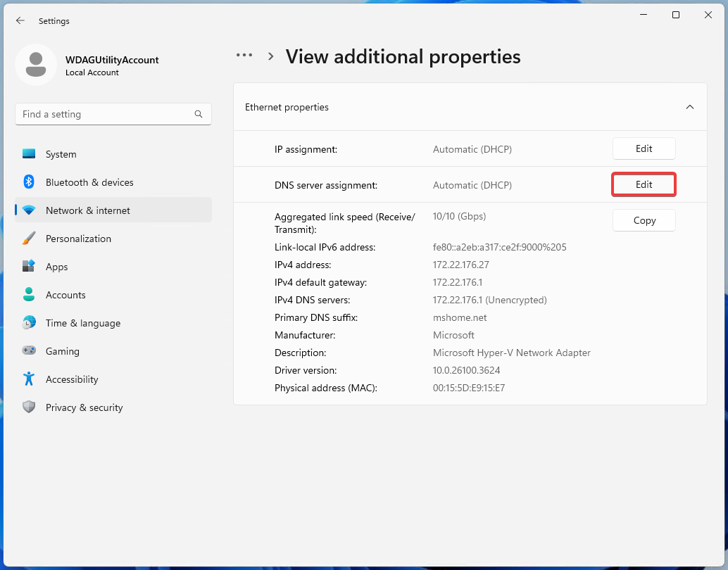Edit the IP assignment setting
This screenshot has height=570, width=728.
644,148
